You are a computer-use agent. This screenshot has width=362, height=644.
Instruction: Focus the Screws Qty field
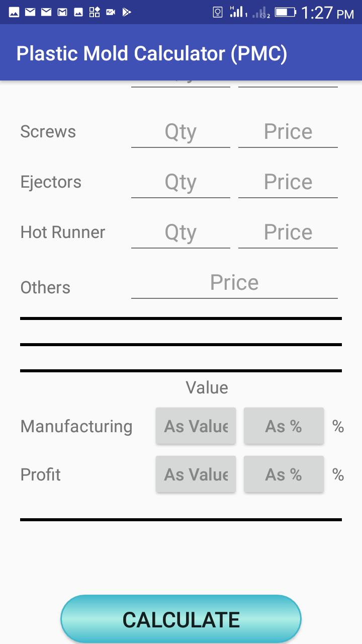[x=180, y=132]
